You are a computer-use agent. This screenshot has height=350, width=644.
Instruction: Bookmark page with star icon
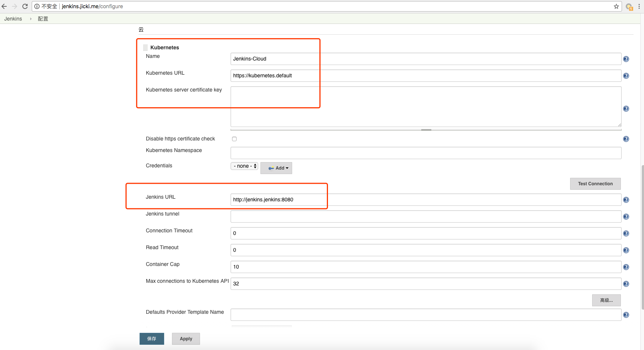[616, 6]
